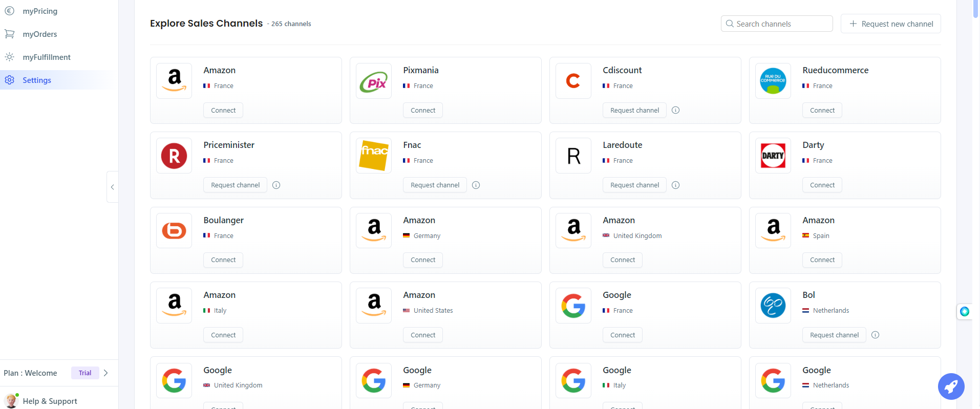Click the Fnac yellow logo thumbnail
The height and width of the screenshot is (409, 980).
[x=374, y=156]
